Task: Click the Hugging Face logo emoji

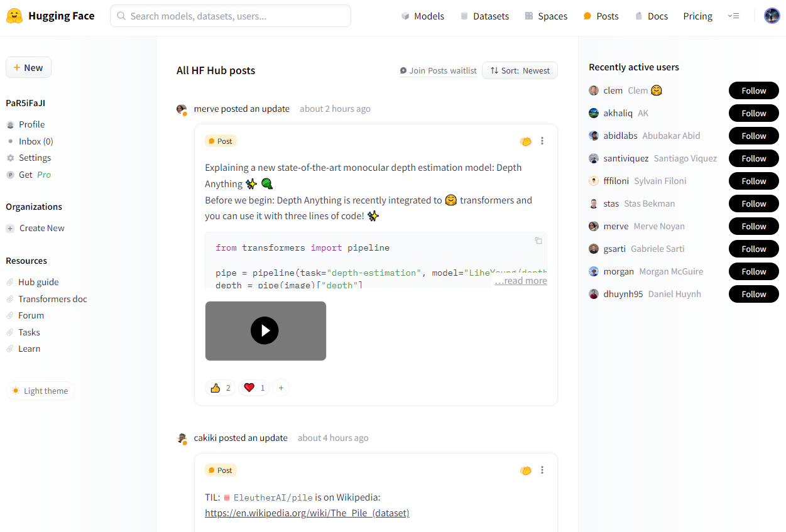Action: click(14, 16)
